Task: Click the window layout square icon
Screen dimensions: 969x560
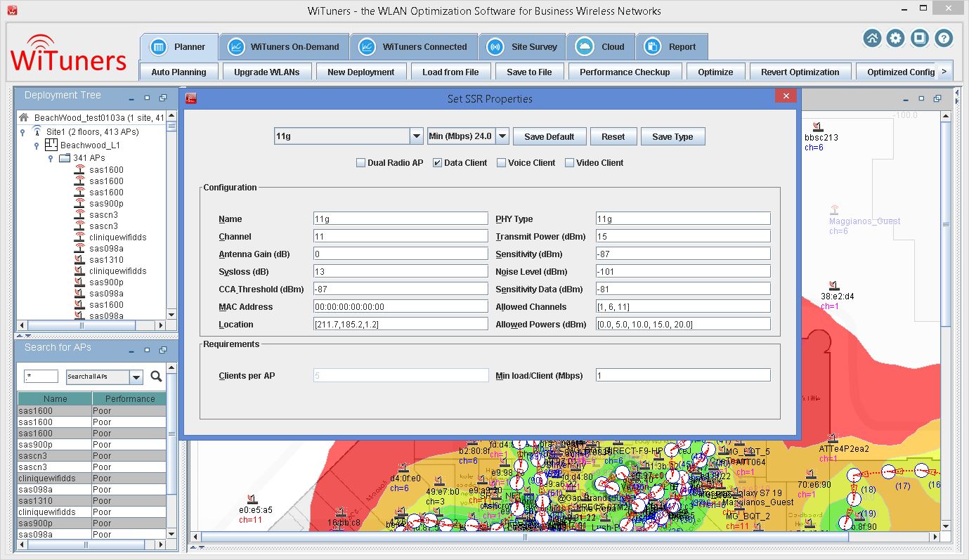Action: 919,39
